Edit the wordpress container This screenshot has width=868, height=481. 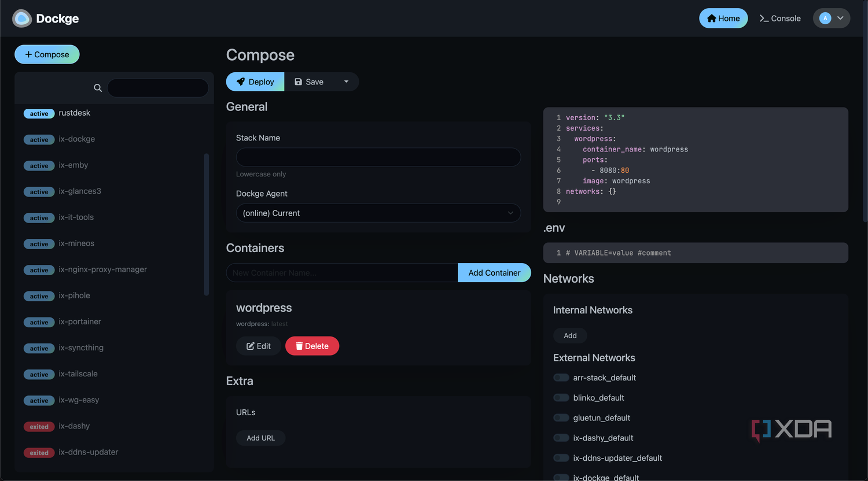coord(259,346)
